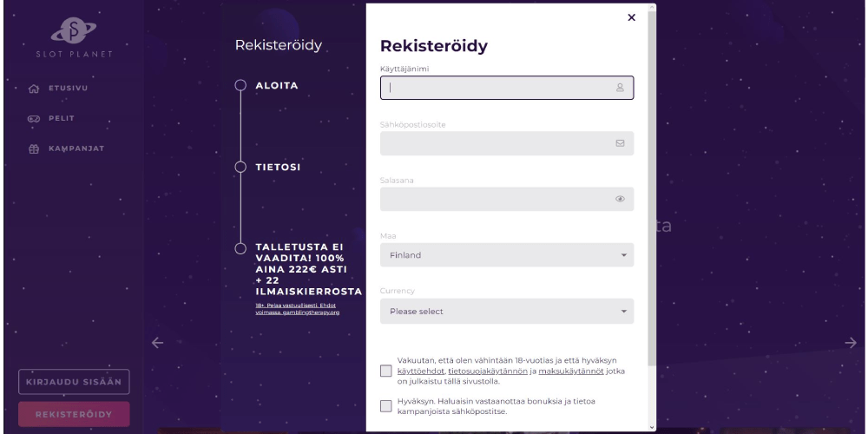
Task: Open the Maa country dropdown
Action: 507,255
